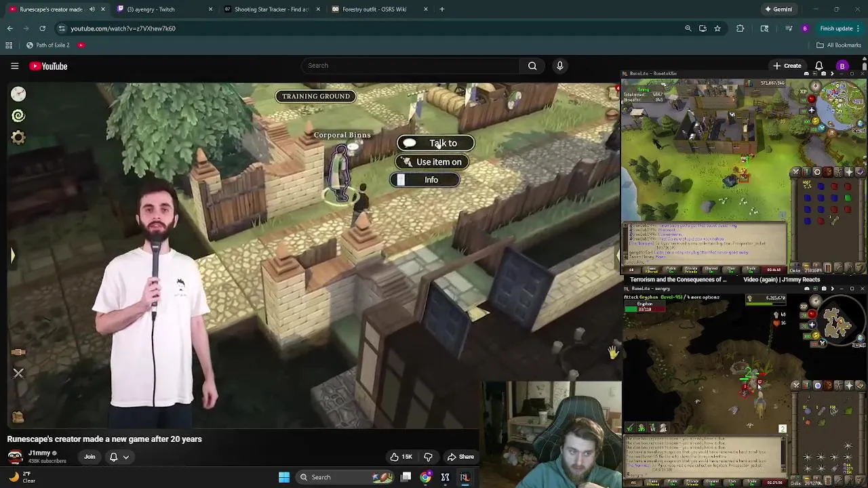Click the green swirl icon in game sidebar
This screenshot has width=868, height=488.
(x=18, y=115)
